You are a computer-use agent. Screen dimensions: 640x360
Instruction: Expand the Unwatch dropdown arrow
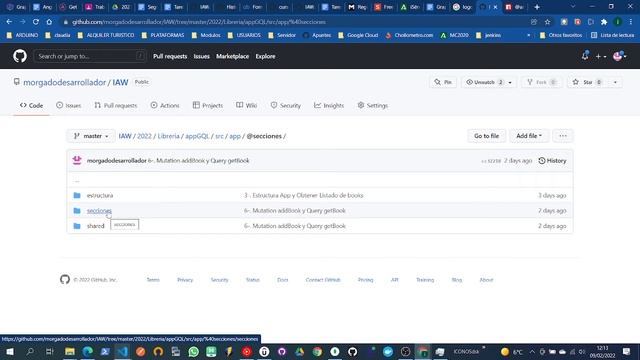[510, 82]
